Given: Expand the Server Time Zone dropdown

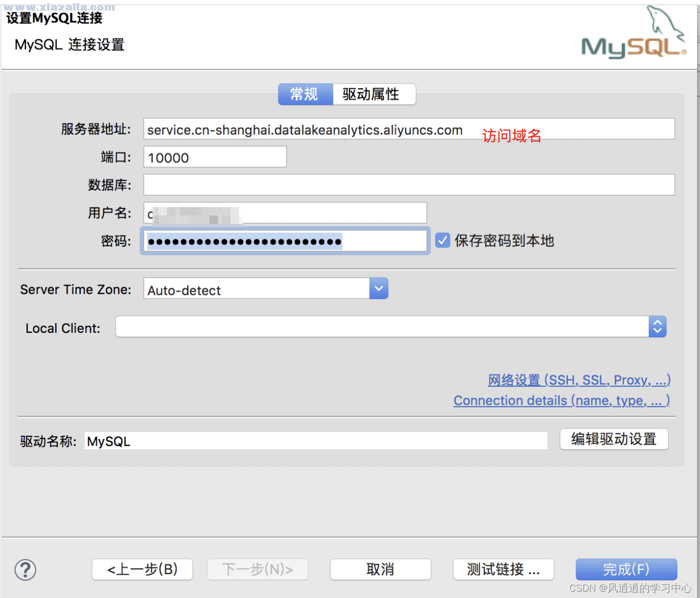Looking at the screenshot, I should [379, 288].
